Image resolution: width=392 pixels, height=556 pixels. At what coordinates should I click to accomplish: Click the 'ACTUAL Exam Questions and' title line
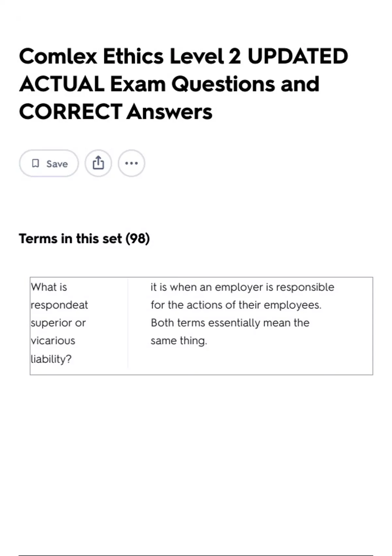click(169, 84)
